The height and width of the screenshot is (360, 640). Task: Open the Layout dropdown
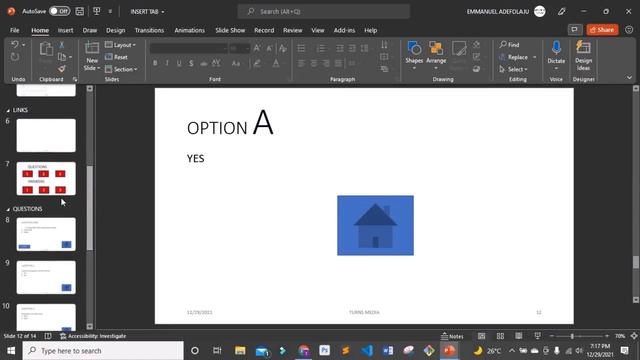tap(120, 45)
